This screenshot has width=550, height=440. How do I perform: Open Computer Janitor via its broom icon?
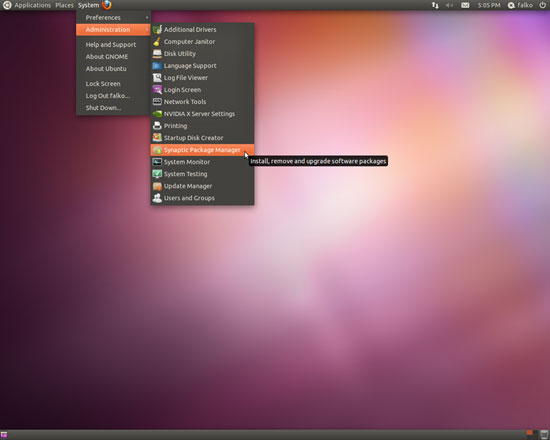(x=157, y=41)
